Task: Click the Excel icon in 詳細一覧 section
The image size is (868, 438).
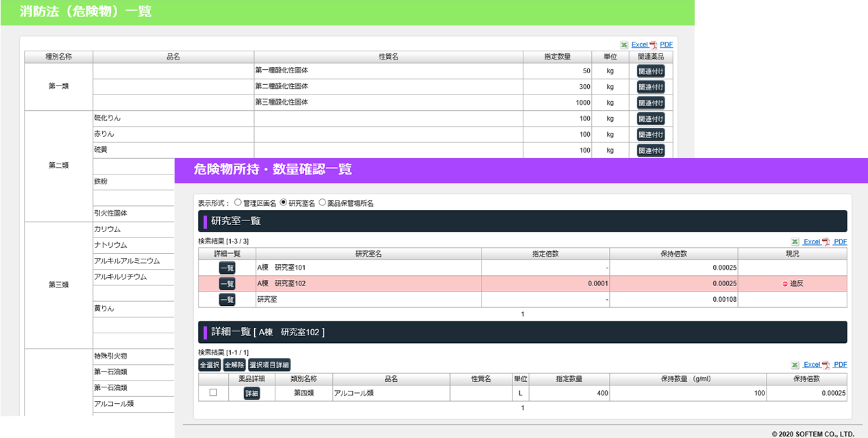Action: [795, 365]
